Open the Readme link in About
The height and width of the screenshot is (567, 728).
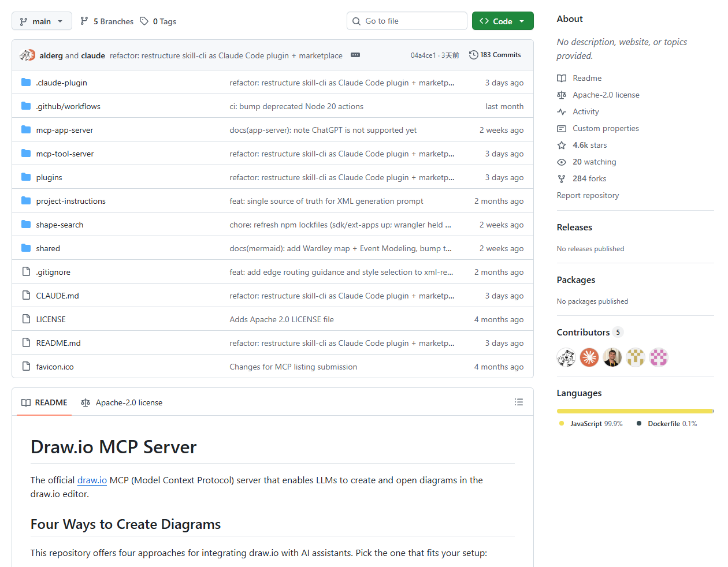587,78
